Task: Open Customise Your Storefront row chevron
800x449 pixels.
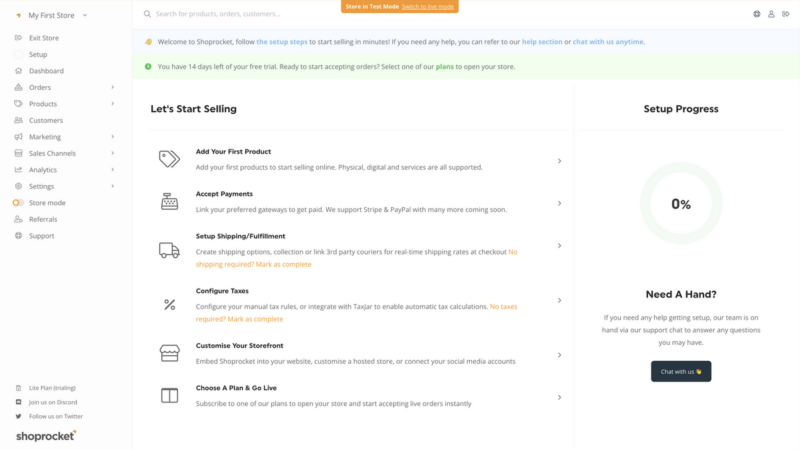Action: [559, 355]
